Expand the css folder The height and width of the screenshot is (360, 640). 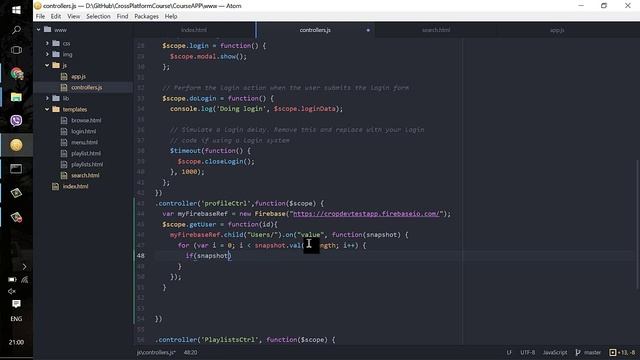[x=47, y=43]
